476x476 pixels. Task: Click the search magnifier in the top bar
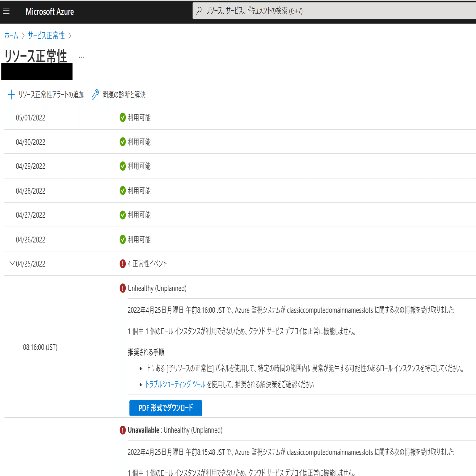point(199,11)
